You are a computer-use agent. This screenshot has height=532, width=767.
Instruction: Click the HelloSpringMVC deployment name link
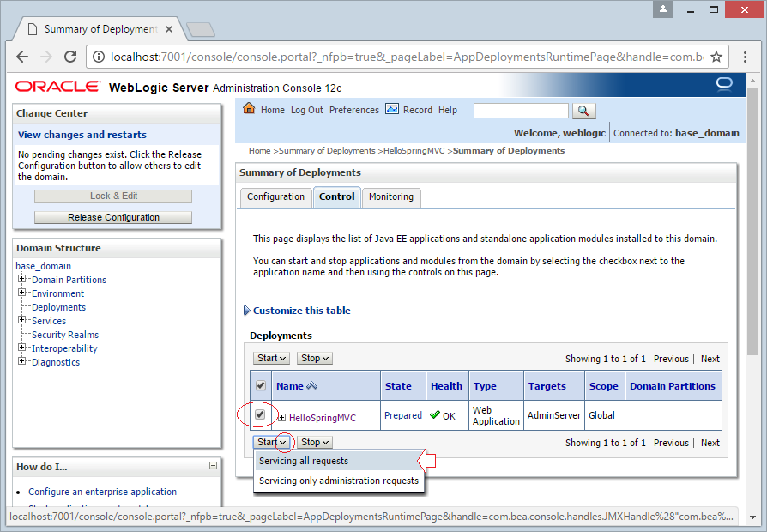click(323, 418)
